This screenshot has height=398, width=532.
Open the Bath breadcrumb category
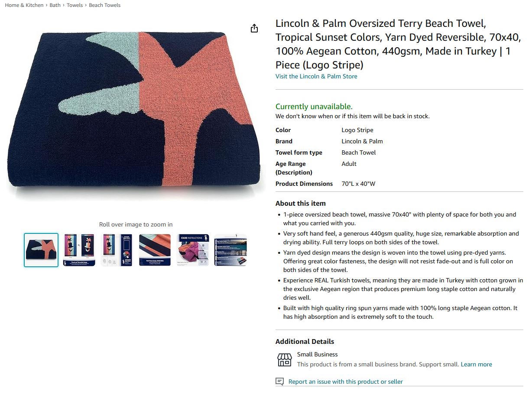pos(55,5)
